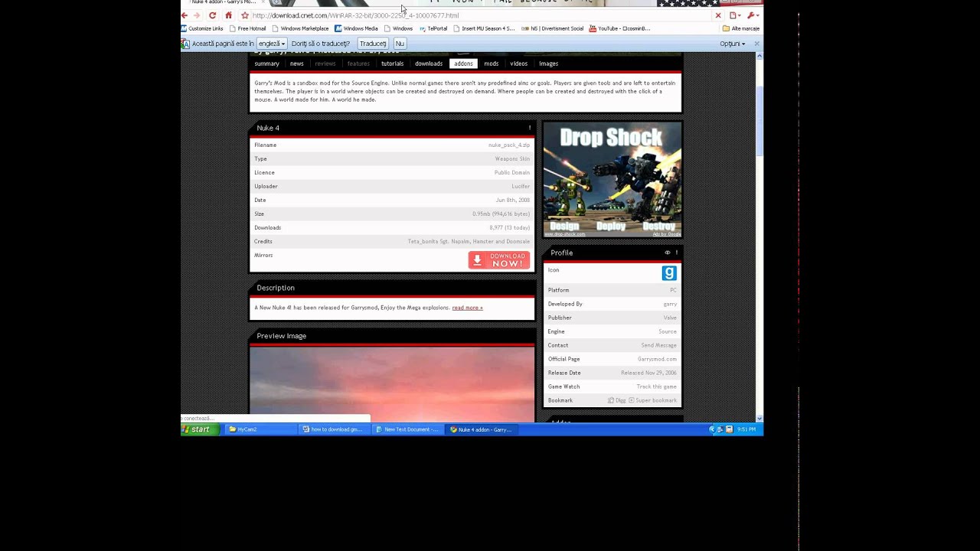The image size is (980, 551).
Task: Switch to HyCam2 in the taskbar
Action: click(x=262, y=429)
